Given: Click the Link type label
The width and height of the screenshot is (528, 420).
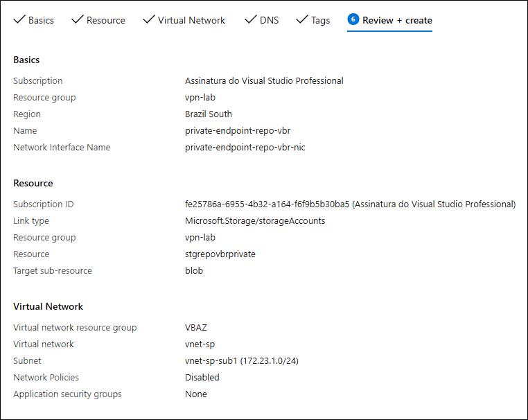Looking at the screenshot, I should pos(31,220).
